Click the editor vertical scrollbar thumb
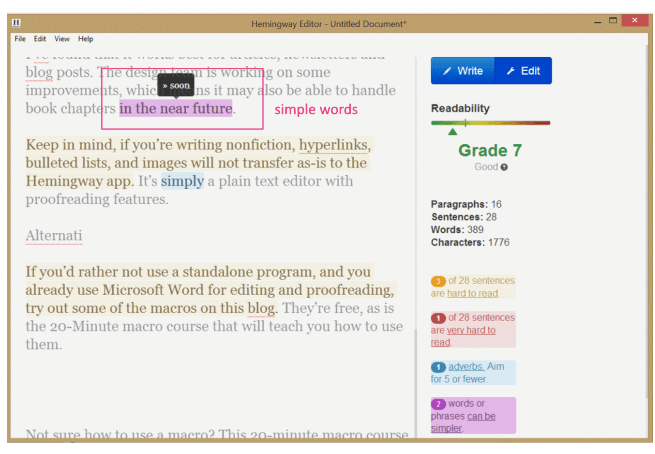 415,382
